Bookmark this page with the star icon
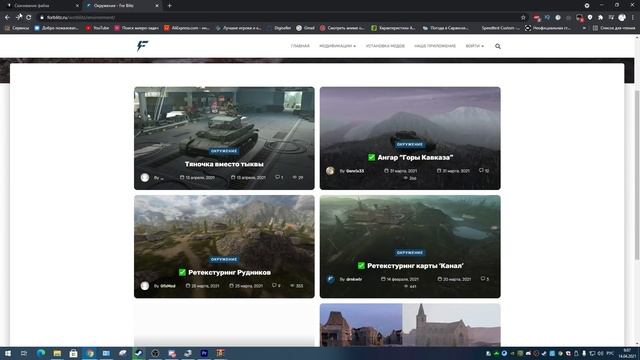 coord(523,17)
